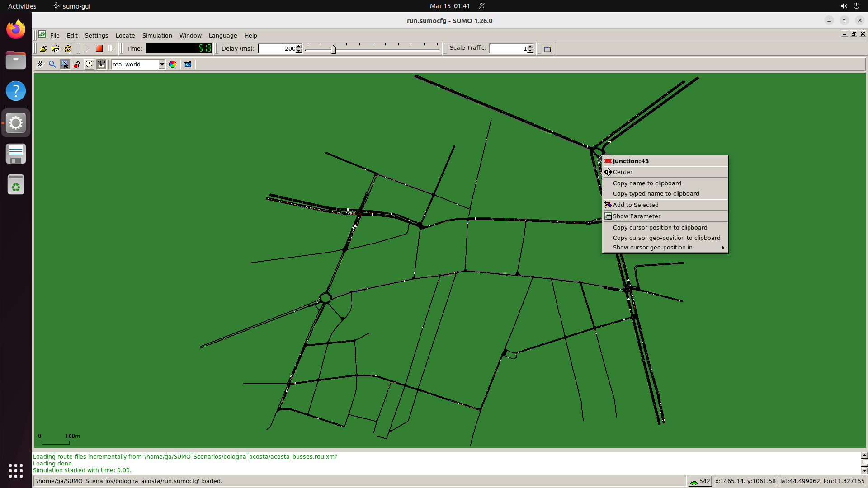Toggle the tooltip exclamation bubble button
This screenshot has width=868, height=488.
[89, 65]
